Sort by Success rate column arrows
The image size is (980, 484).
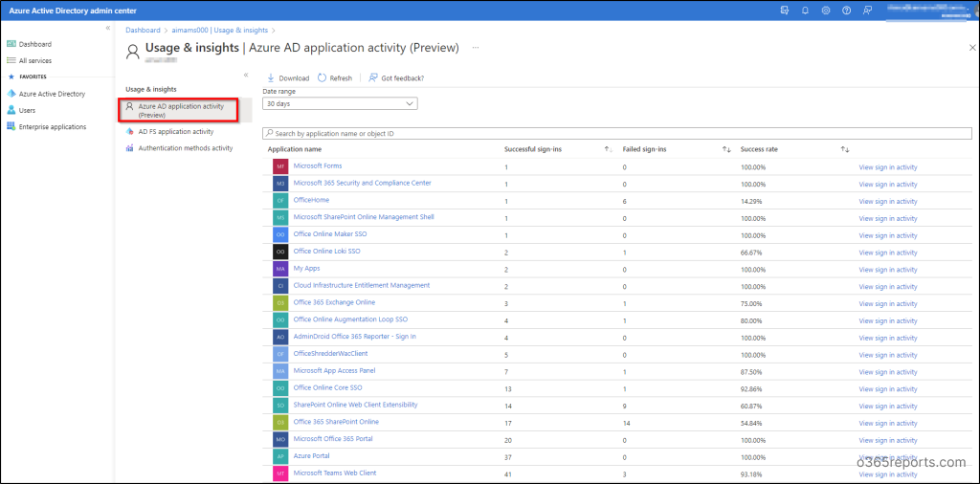coord(845,150)
